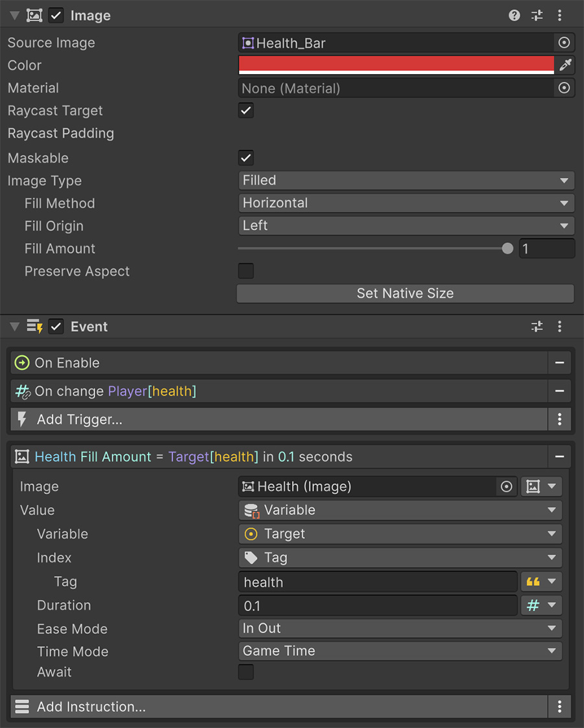Open the Image component help reference
584x728 pixels.
click(x=514, y=16)
